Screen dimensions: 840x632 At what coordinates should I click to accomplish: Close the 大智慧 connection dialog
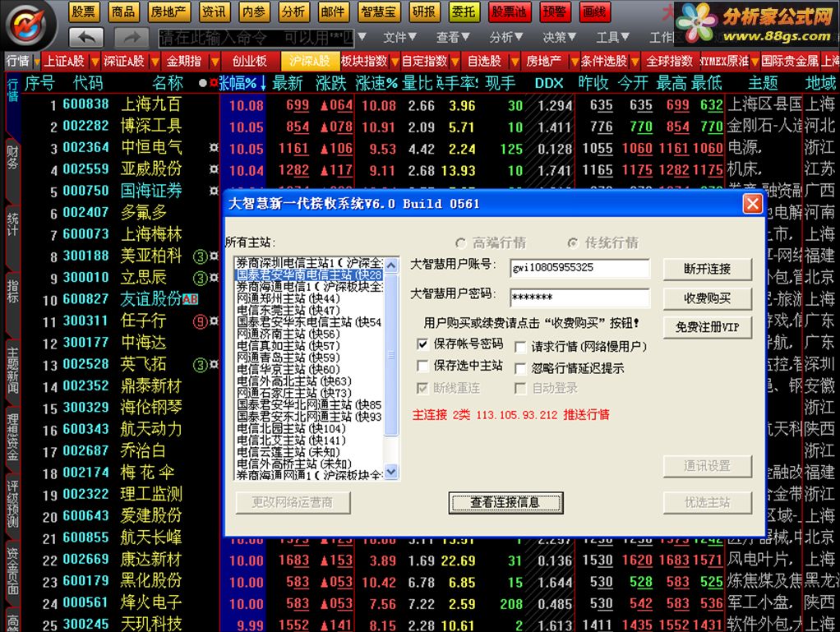tap(753, 204)
